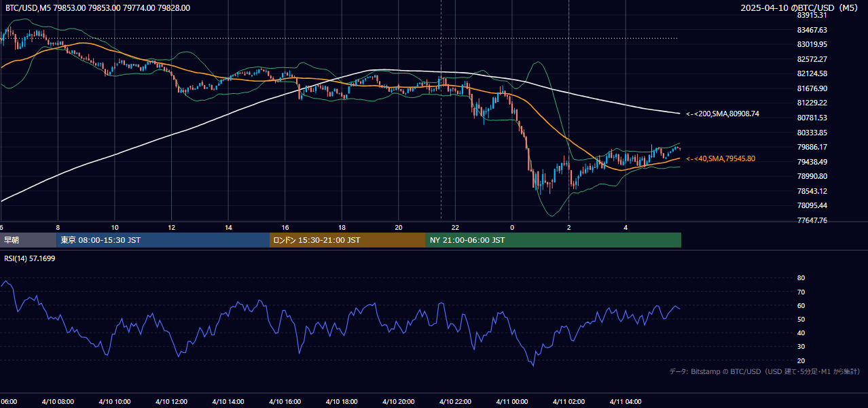Click the price axis value 83915.31
868x408 pixels.
[812, 15]
